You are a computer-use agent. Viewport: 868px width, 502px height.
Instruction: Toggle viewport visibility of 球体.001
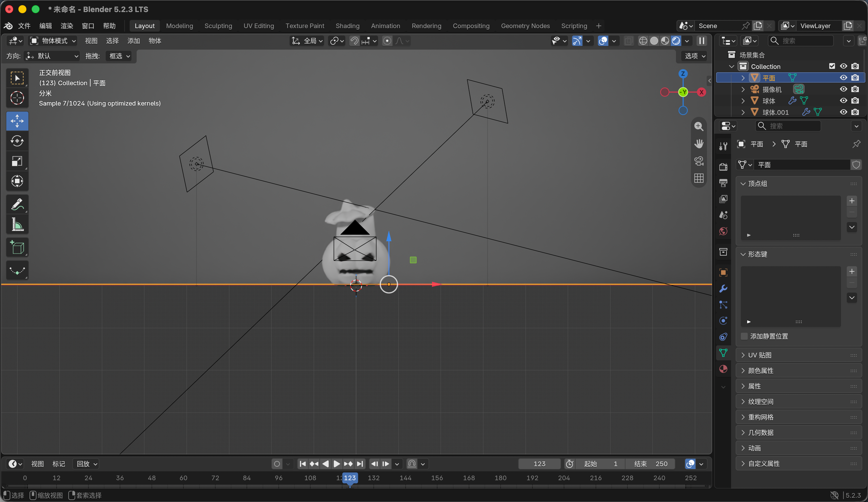844,112
